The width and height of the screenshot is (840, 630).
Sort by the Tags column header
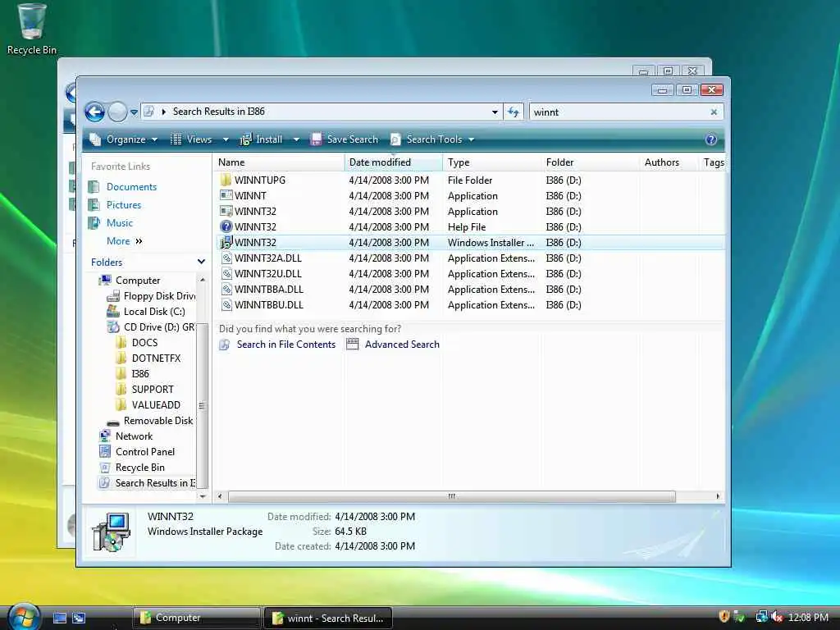pyautogui.click(x=713, y=162)
